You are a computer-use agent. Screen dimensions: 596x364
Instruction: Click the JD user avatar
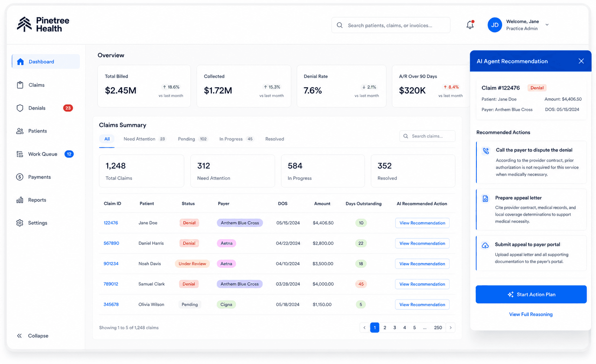pos(495,25)
